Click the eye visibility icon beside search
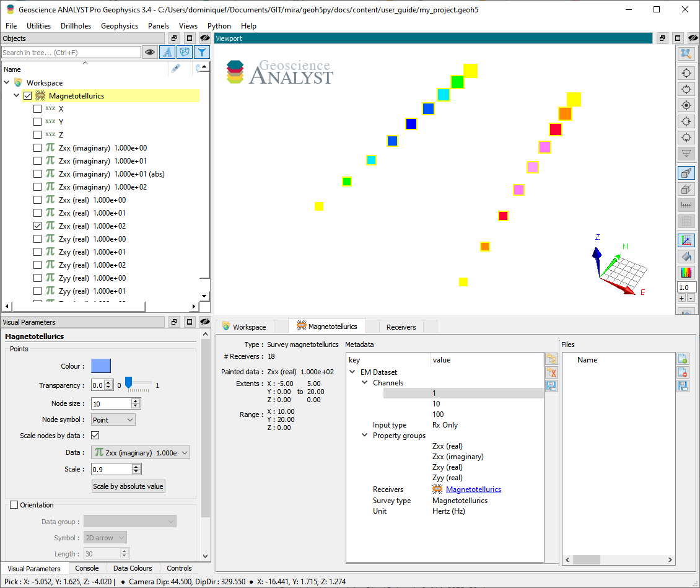Image resolution: width=700 pixels, height=588 pixels. [x=150, y=52]
